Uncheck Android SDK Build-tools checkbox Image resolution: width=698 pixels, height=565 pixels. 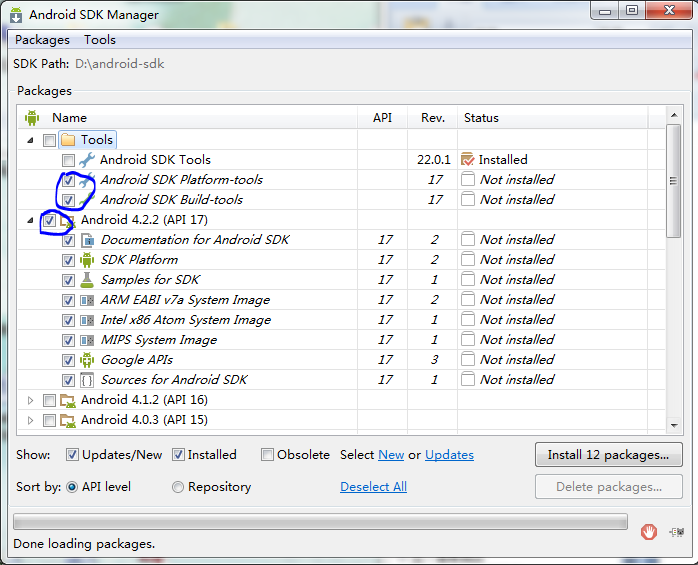point(68,200)
